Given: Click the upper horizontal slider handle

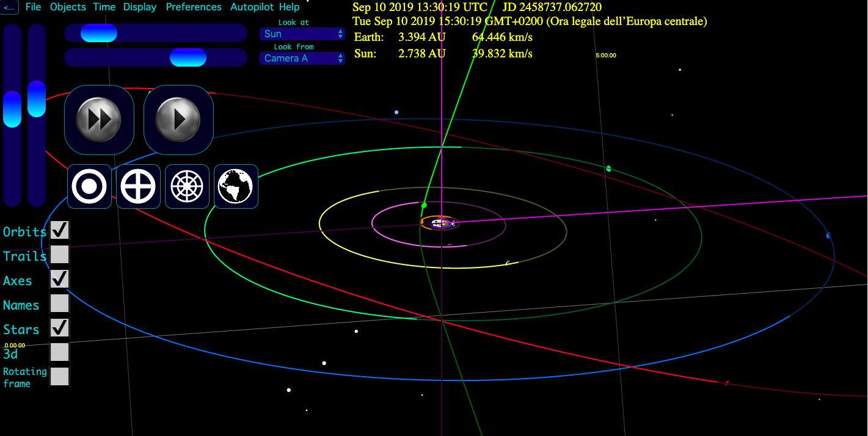Looking at the screenshot, I should [99, 33].
